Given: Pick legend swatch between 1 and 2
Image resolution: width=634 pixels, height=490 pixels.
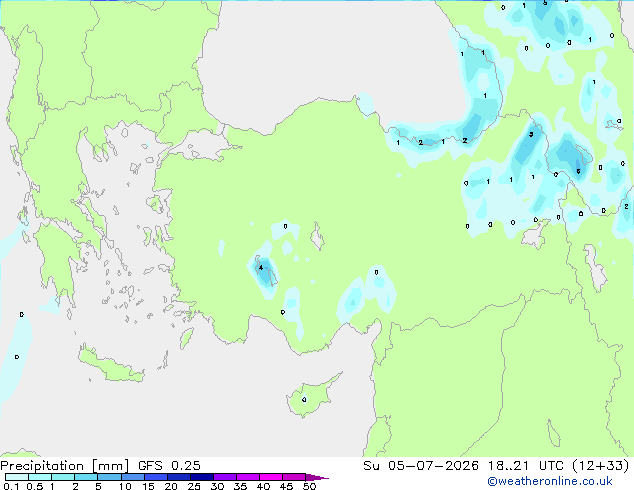Looking at the screenshot, I should point(63,477).
